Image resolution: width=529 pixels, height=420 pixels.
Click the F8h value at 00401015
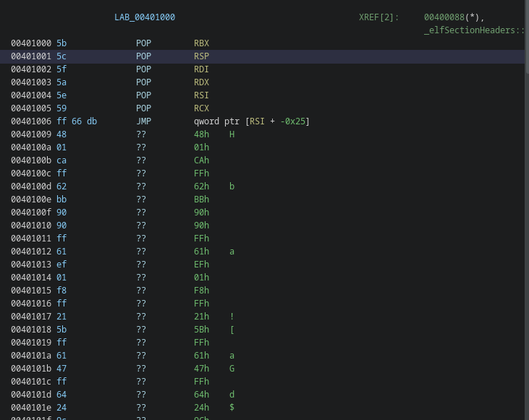[x=201, y=291]
